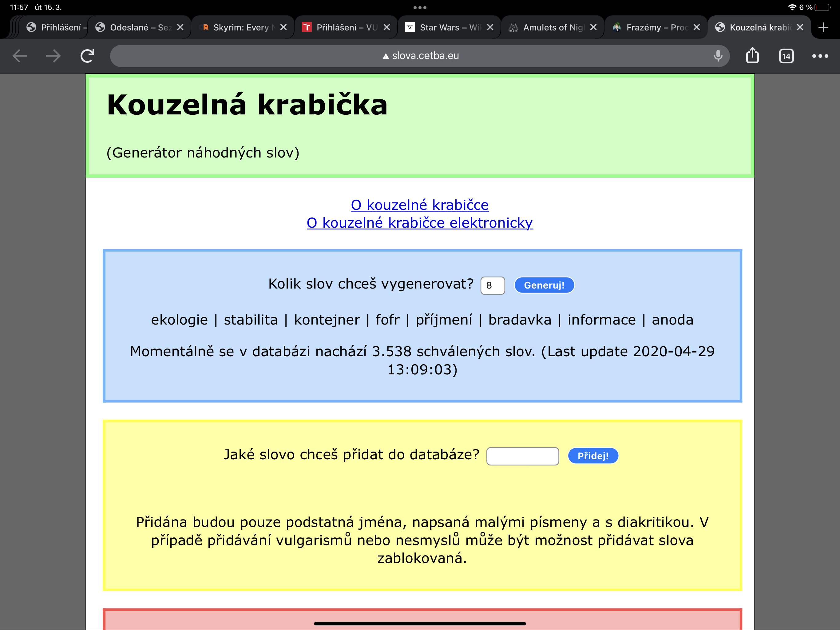
Task: Tap the Kouzelná krabička page heading
Action: (x=247, y=104)
